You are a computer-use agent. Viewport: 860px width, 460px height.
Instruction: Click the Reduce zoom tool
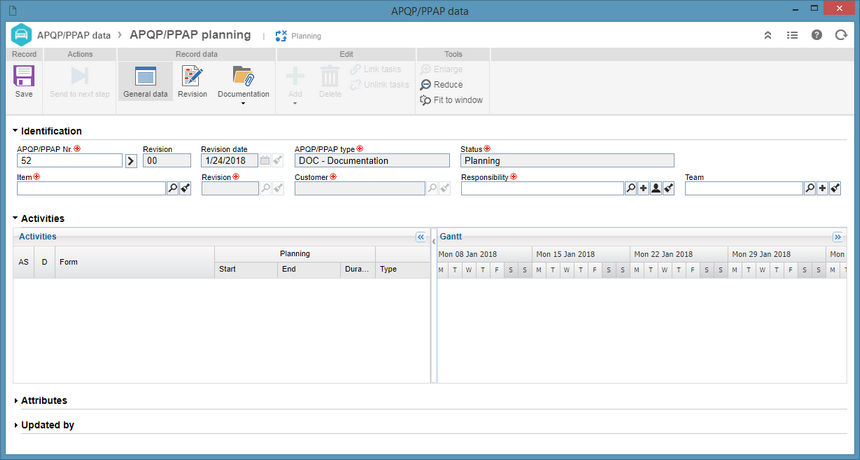442,84
